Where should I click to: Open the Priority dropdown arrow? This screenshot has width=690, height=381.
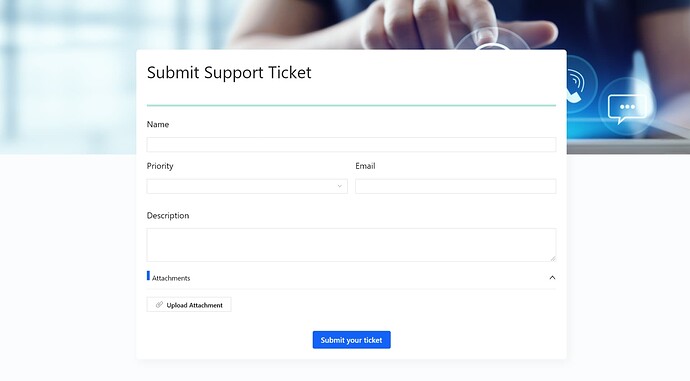pos(339,186)
